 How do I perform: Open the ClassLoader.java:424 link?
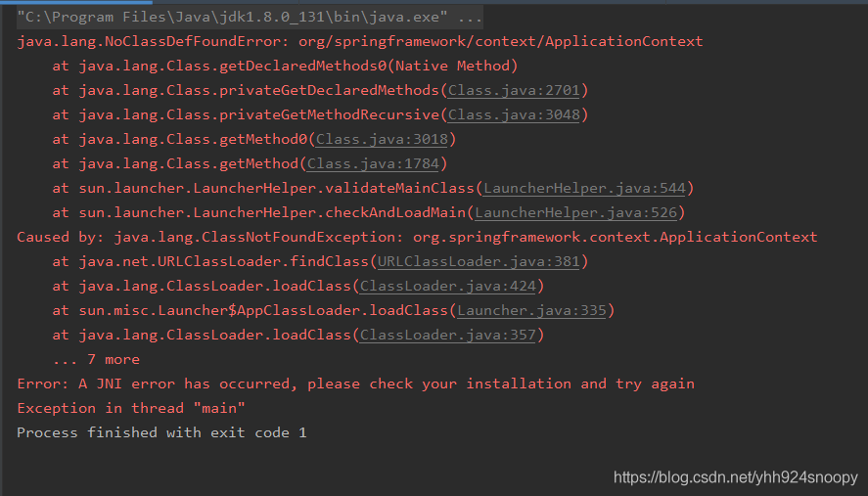pyautogui.click(x=448, y=286)
